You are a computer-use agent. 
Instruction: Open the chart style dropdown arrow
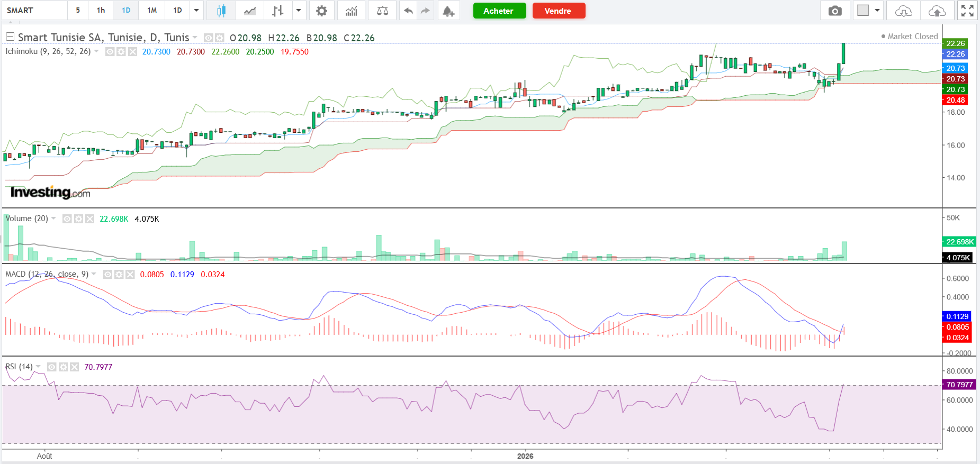point(299,11)
